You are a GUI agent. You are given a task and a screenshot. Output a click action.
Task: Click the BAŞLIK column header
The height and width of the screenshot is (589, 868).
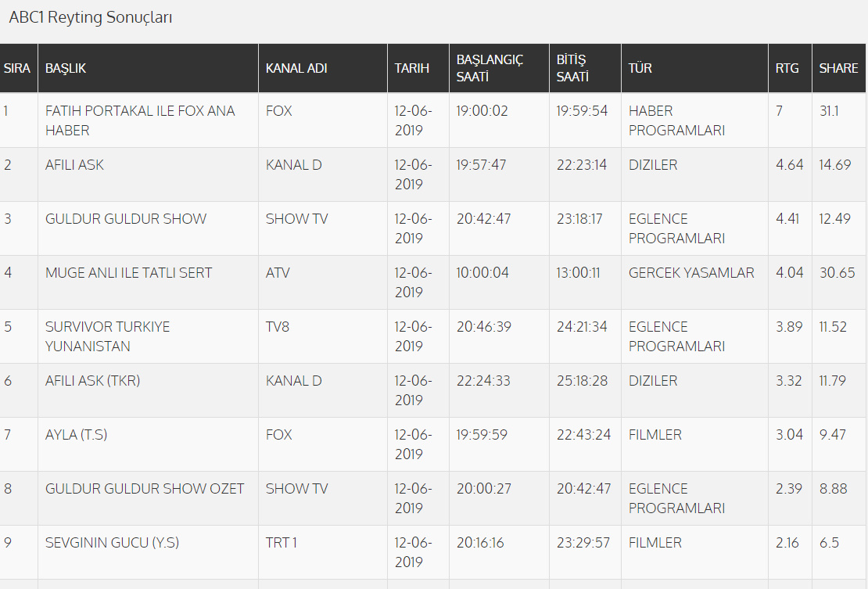[66, 68]
